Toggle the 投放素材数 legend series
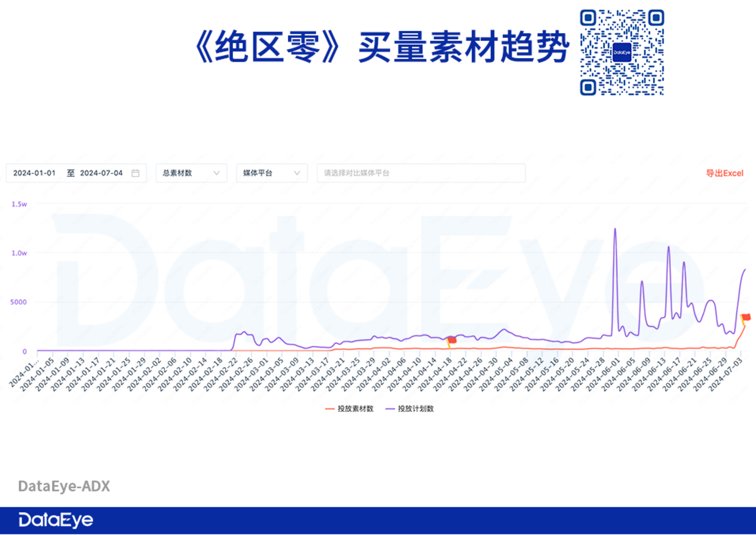The image size is (756, 535). [349, 409]
